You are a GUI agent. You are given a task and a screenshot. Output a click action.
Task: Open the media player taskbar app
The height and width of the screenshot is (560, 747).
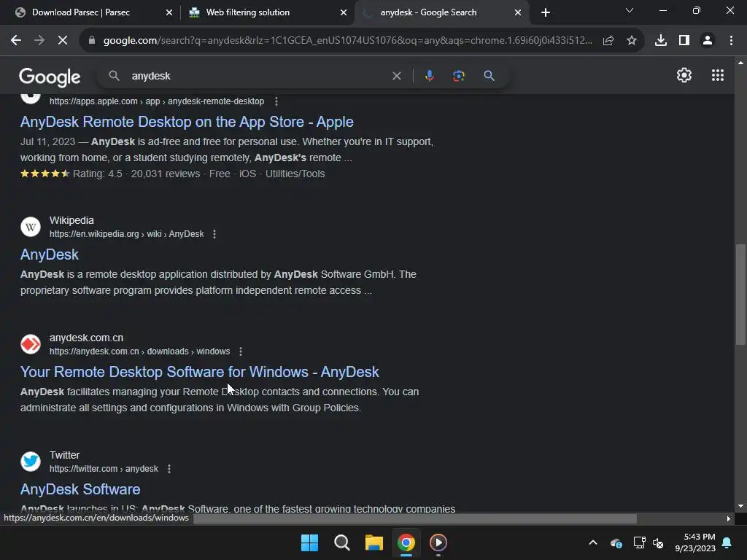point(438,542)
